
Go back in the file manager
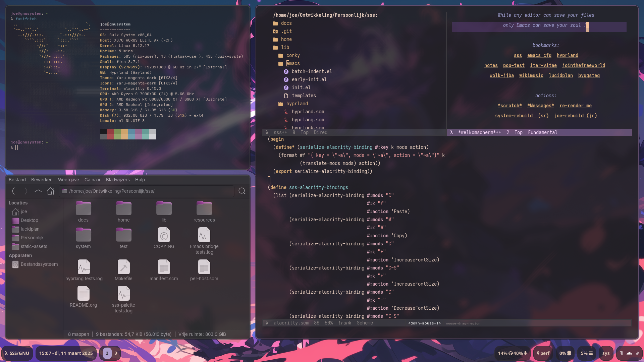(x=13, y=191)
